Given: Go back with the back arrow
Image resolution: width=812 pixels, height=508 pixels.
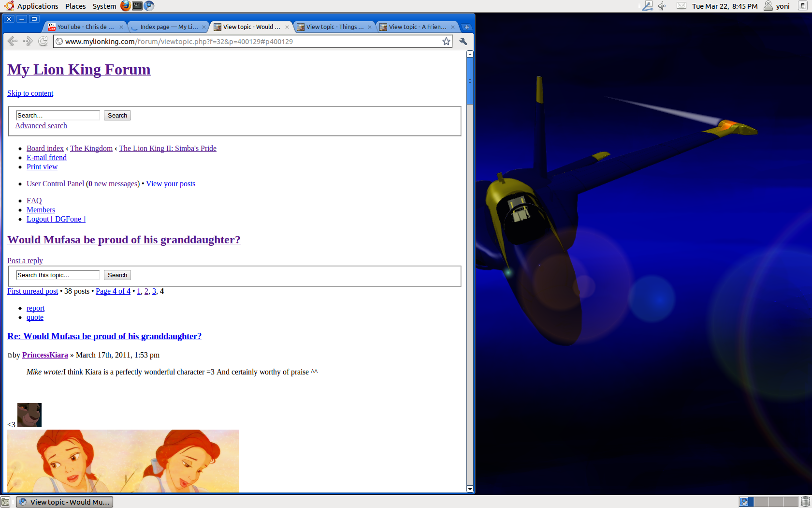Looking at the screenshot, I should coord(13,42).
